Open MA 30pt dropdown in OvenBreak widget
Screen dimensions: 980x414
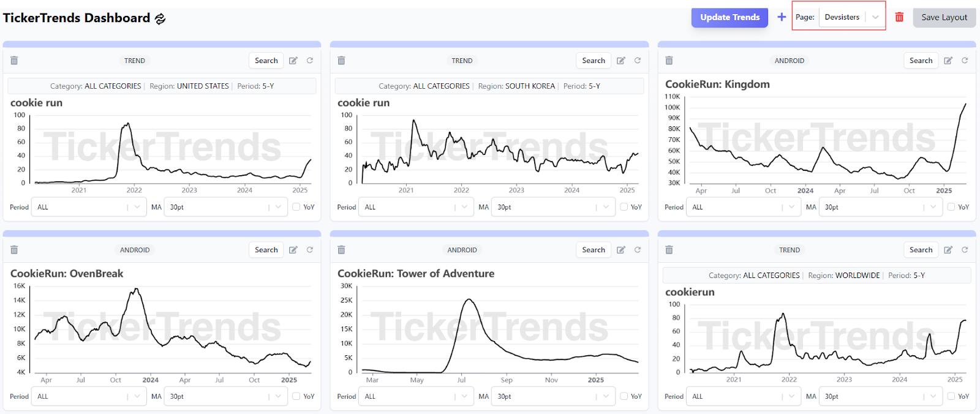226,396
